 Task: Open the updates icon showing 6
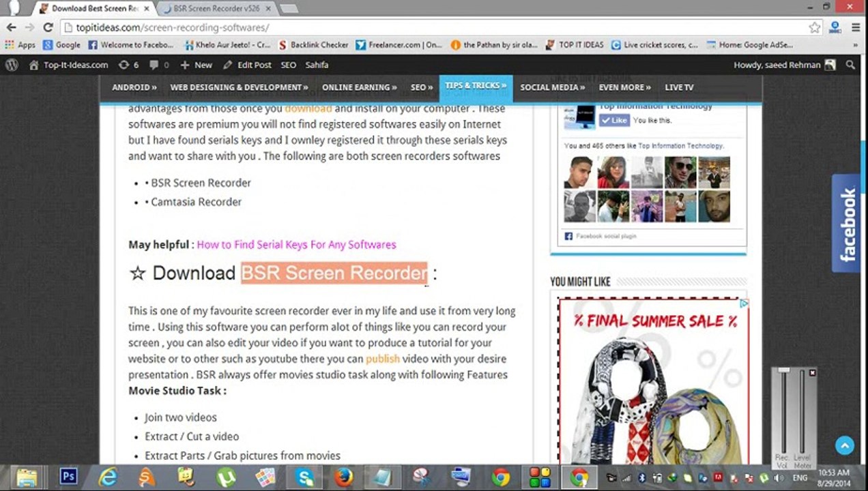point(128,65)
